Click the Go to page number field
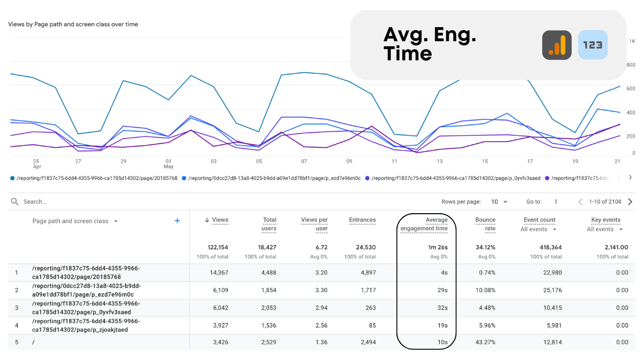The image size is (644, 362). click(x=555, y=201)
